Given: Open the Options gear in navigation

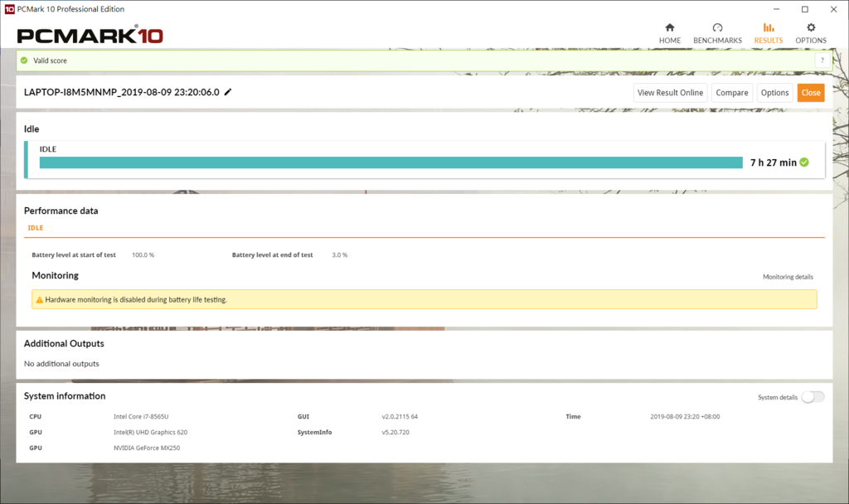Looking at the screenshot, I should pyautogui.click(x=811, y=33).
